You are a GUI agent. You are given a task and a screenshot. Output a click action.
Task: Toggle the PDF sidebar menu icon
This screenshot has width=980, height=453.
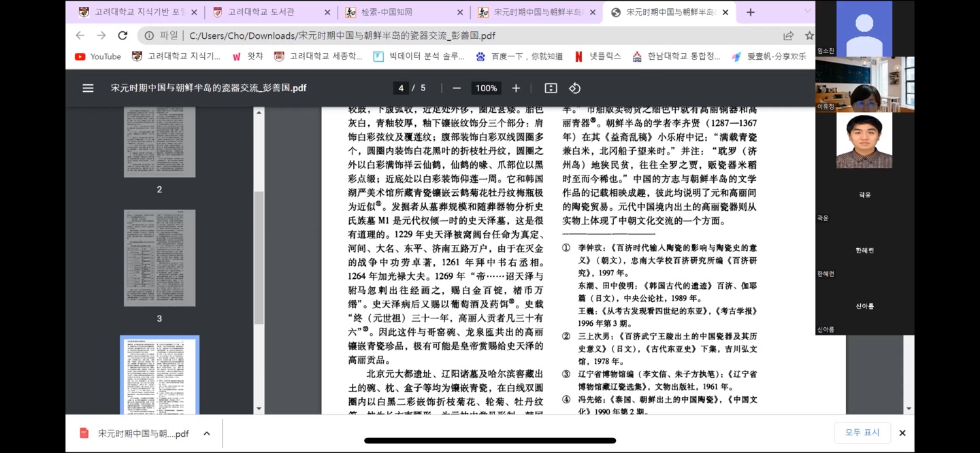click(x=88, y=88)
